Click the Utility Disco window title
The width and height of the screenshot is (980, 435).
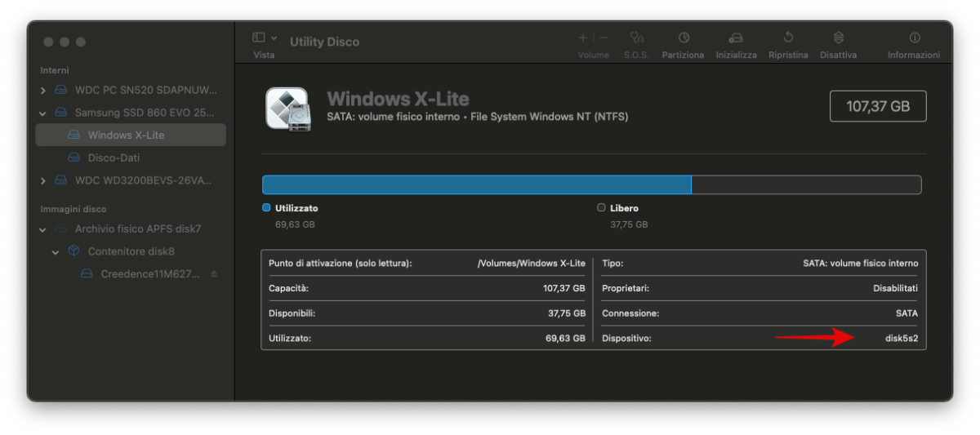[x=324, y=42]
